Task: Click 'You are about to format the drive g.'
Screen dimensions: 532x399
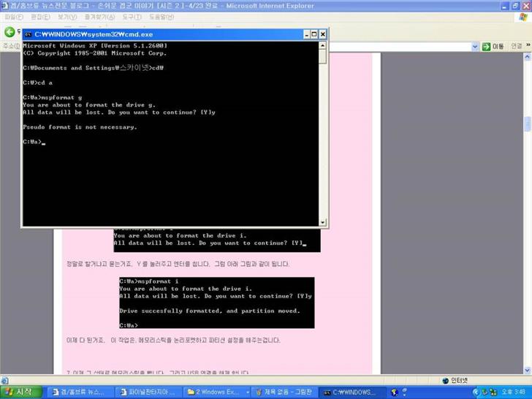Action: coord(89,105)
